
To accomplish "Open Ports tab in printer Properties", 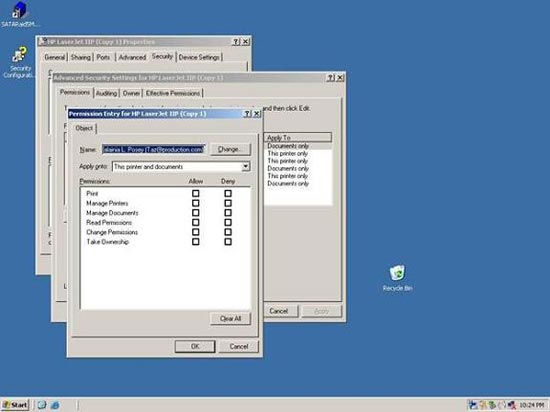I will (x=103, y=57).
